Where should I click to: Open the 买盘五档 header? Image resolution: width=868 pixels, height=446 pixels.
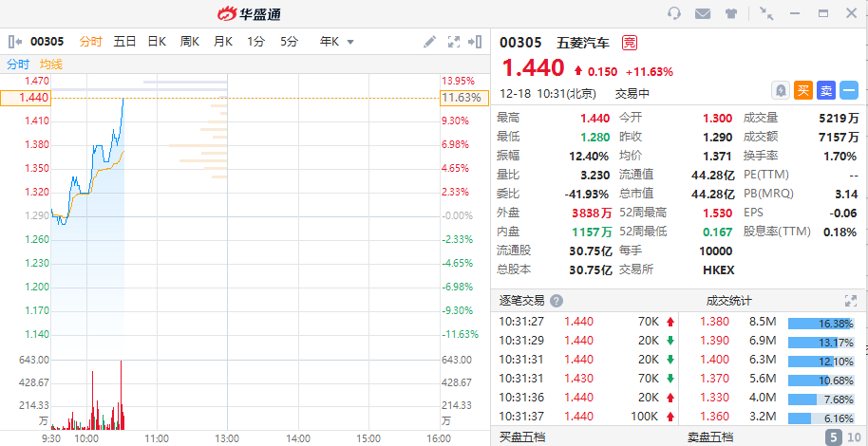[522, 437]
